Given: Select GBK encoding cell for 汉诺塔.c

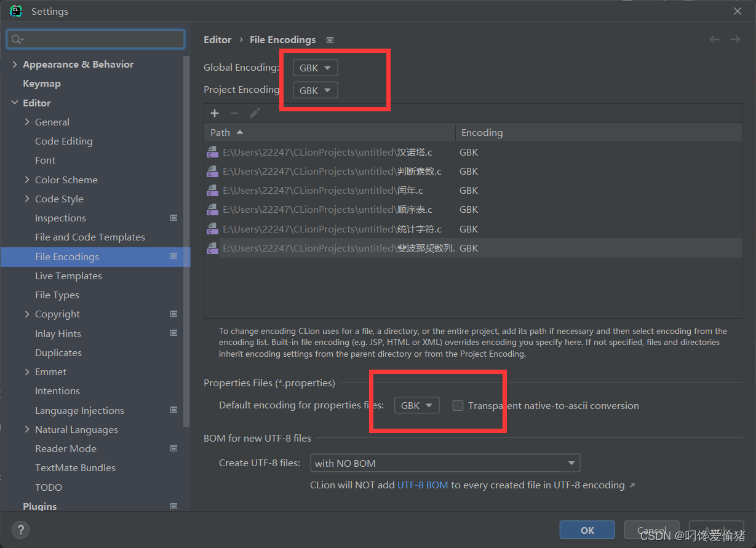Looking at the screenshot, I should pos(469,152).
